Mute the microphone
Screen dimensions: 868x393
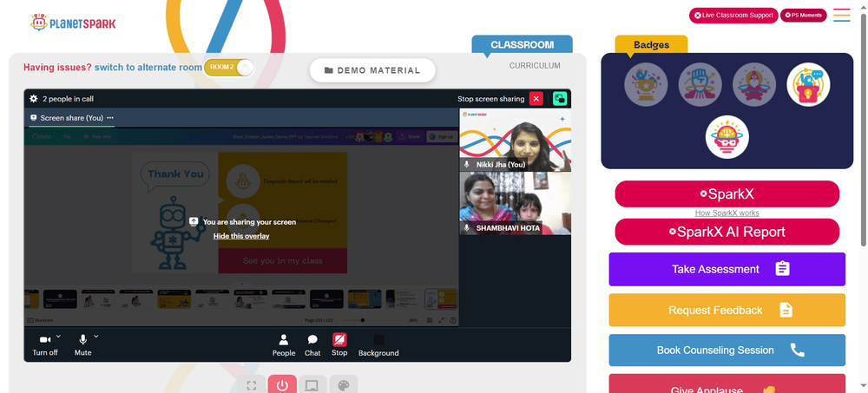pos(83,344)
